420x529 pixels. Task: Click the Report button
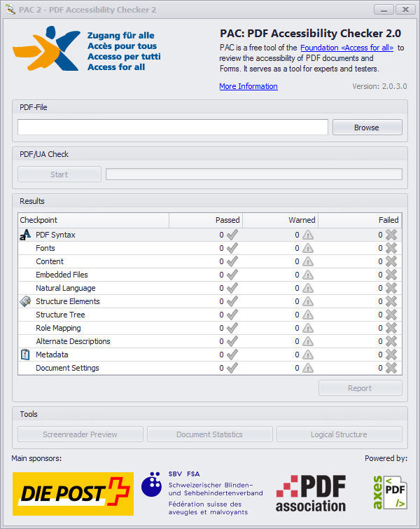360,388
